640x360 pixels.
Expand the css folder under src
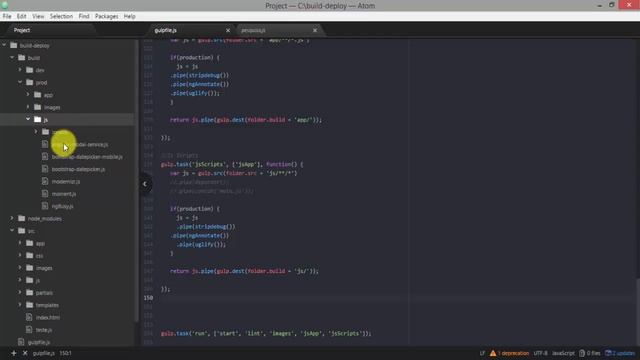20,256
